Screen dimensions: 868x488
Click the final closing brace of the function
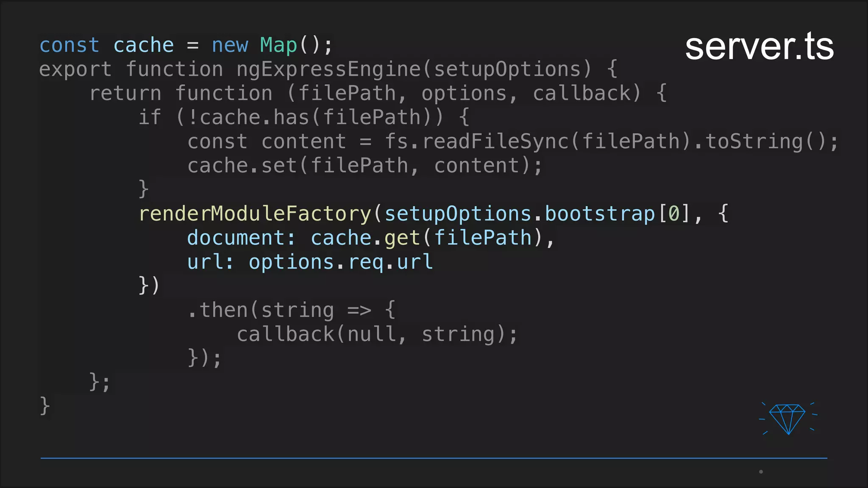coord(45,405)
